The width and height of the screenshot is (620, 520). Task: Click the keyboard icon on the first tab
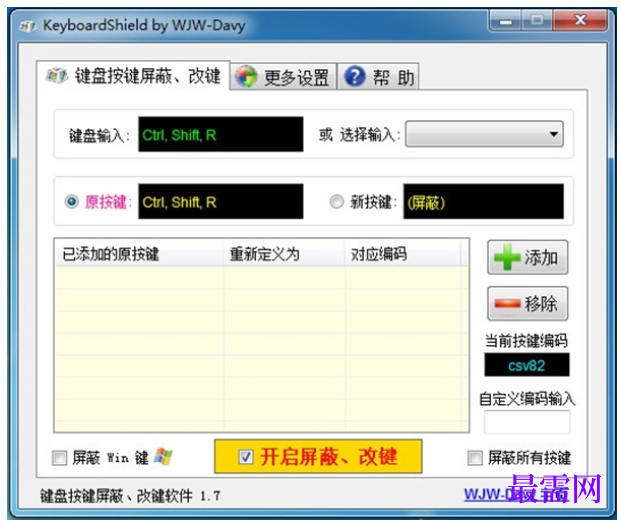click(57, 75)
